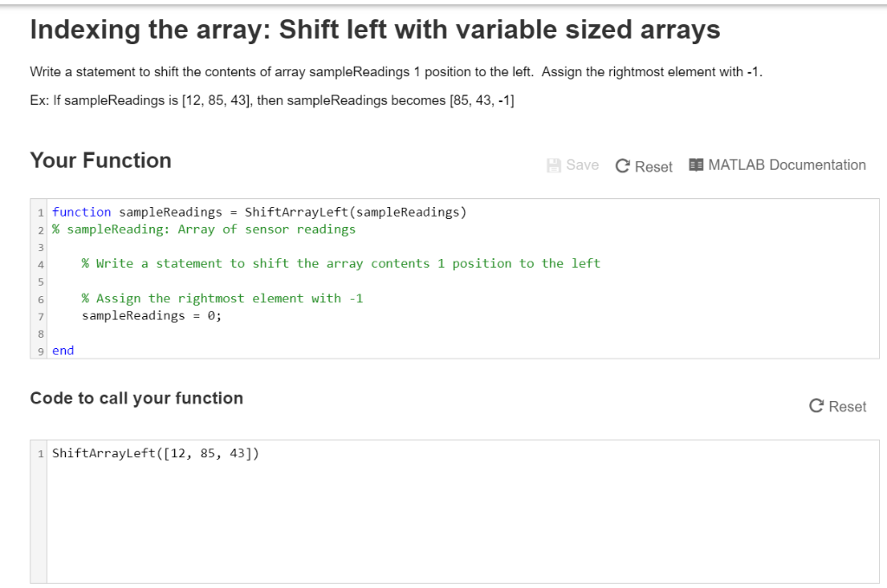Place cursor on sampleReadings = 0; line
This screenshot has width=887, height=588.
point(152,315)
